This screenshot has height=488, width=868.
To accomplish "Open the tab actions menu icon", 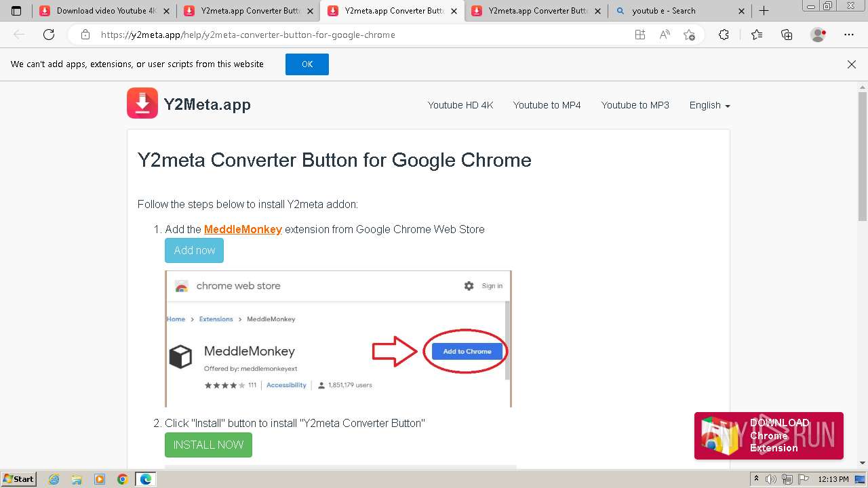I will pos(16,11).
